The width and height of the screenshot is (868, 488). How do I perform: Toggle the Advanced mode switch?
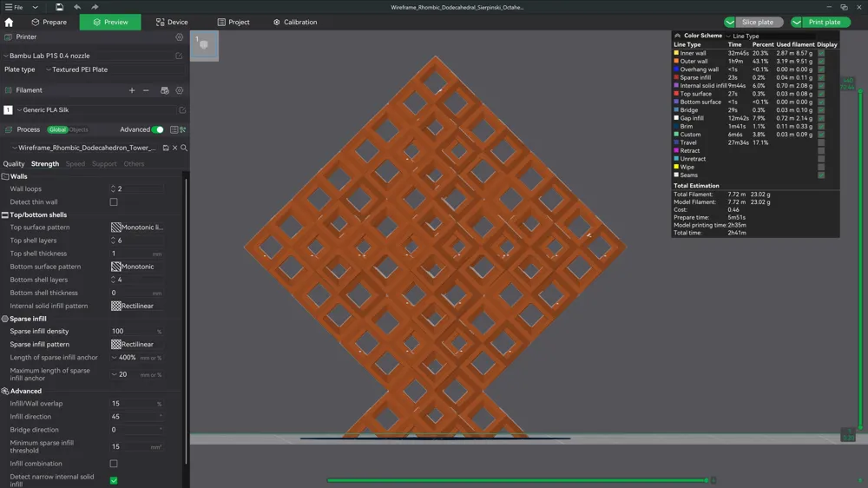tap(158, 129)
